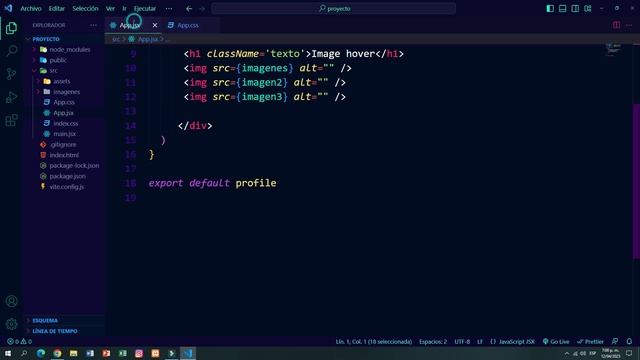Viewport: 640px width, 360px height.
Task: Open the Archivo menu
Action: click(31, 9)
